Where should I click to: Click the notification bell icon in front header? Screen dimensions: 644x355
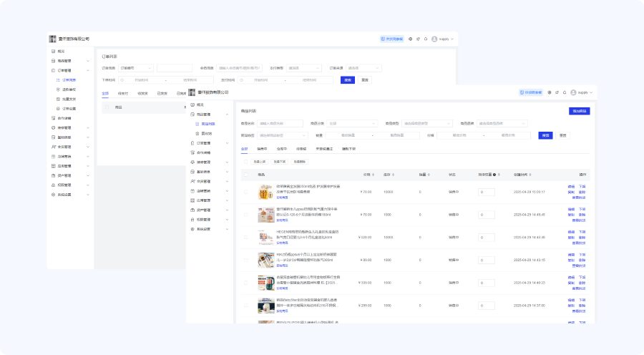click(x=564, y=92)
